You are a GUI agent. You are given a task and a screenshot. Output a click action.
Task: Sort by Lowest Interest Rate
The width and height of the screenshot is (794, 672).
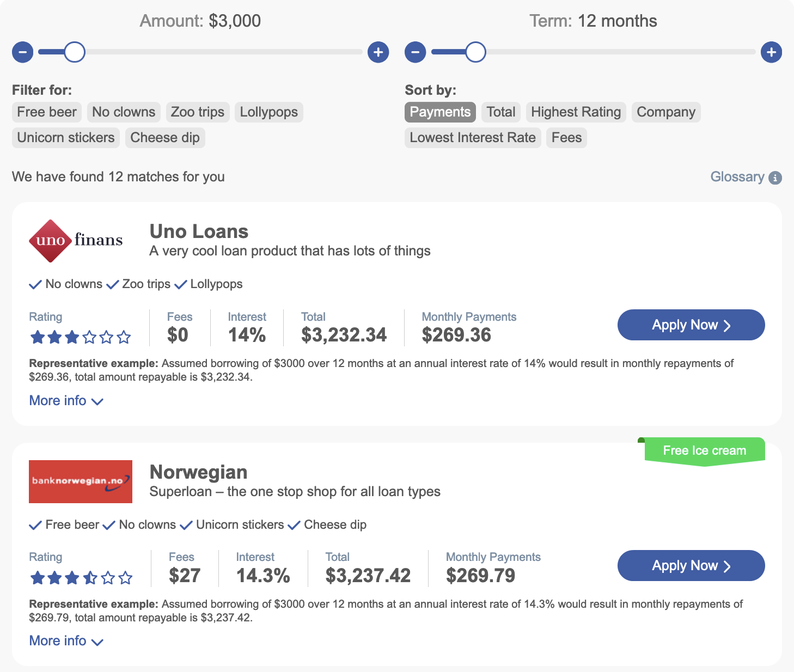pyautogui.click(x=473, y=138)
